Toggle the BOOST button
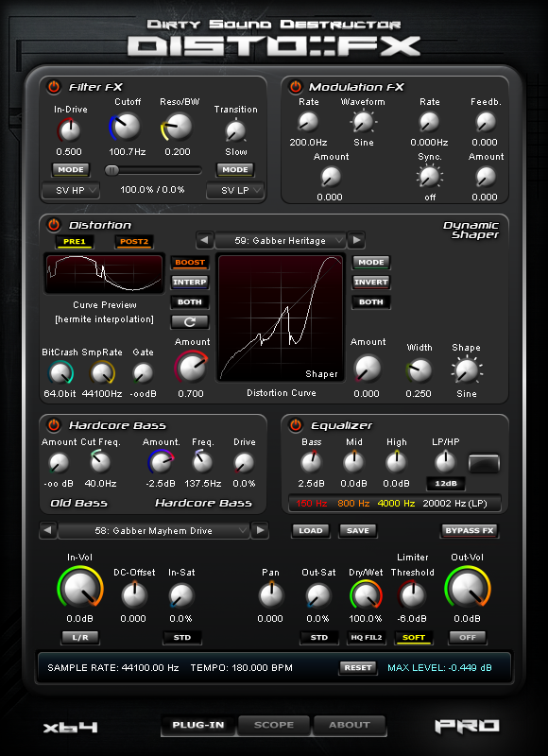This screenshot has height=756, width=548. click(190, 263)
